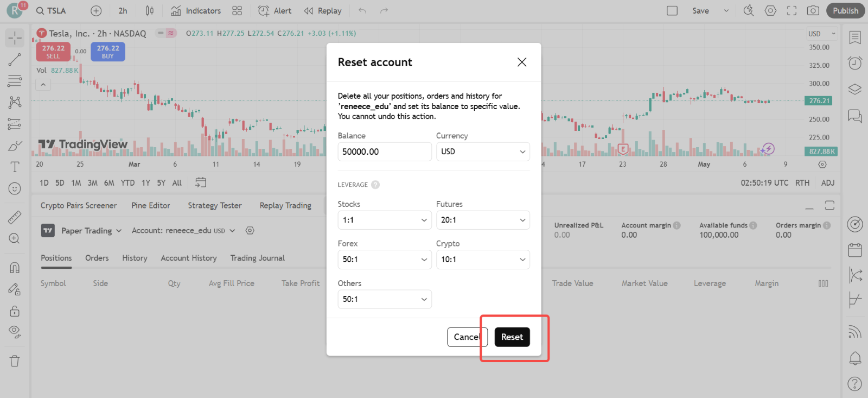Open chart settings gear icon in top bar
Viewport: 868px width, 398px height.
coord(770,11)
